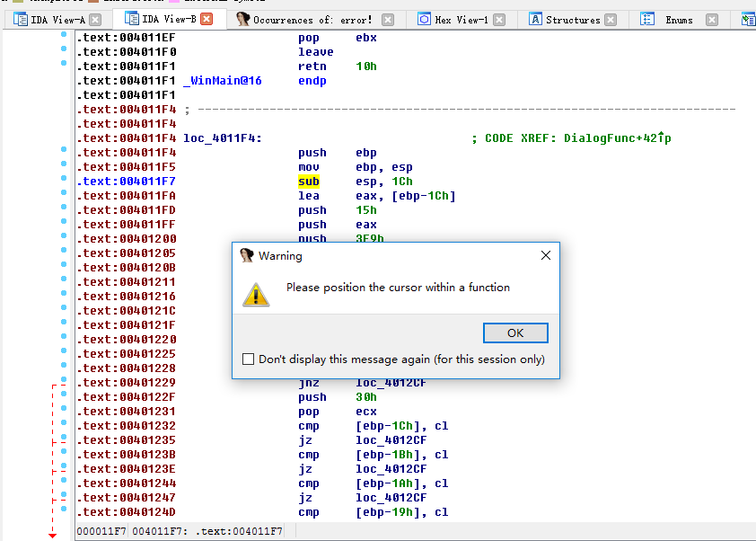Click push 15h instruction
Screen dimensions: 756x541
coord(337,210)
